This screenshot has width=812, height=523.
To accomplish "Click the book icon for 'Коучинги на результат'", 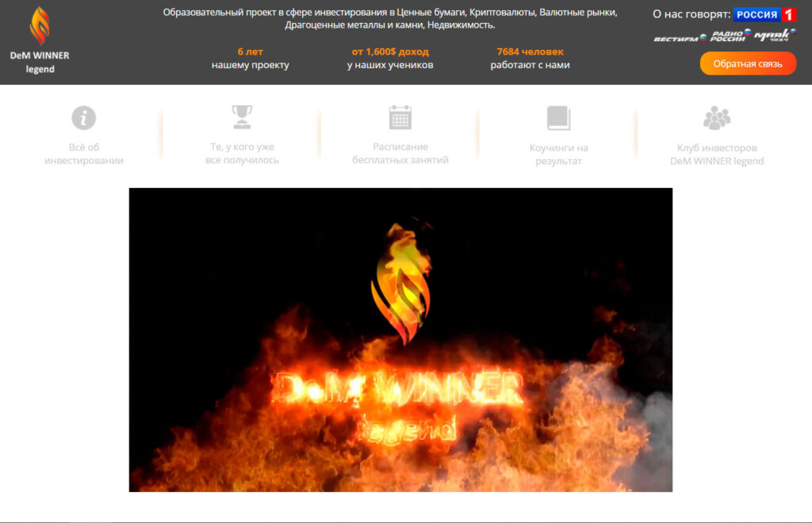I will pyautogui.click(x=558, y=118).
